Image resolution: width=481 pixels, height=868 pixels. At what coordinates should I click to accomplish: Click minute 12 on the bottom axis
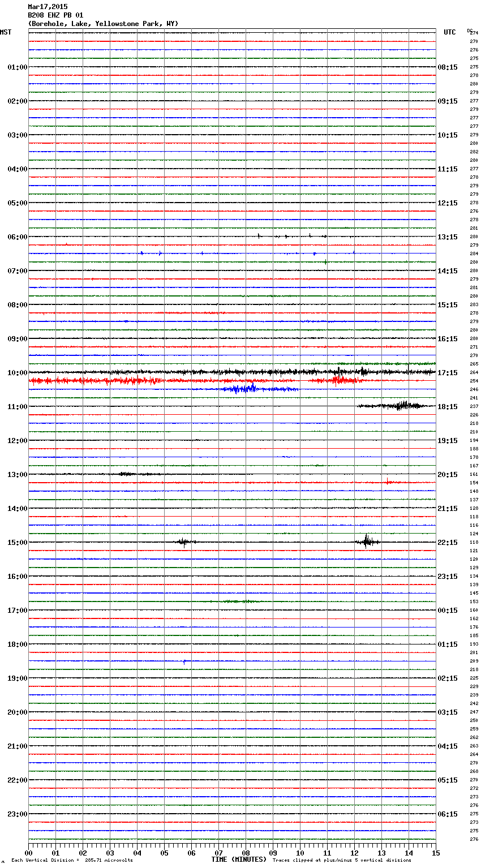coord(355,852)
